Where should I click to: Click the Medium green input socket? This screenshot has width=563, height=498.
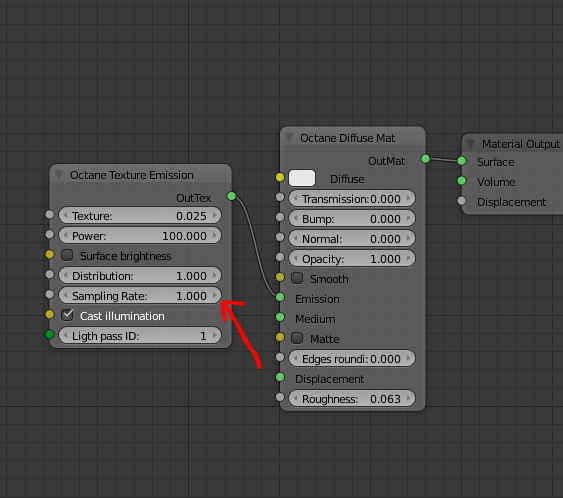[x=280, y=317]
